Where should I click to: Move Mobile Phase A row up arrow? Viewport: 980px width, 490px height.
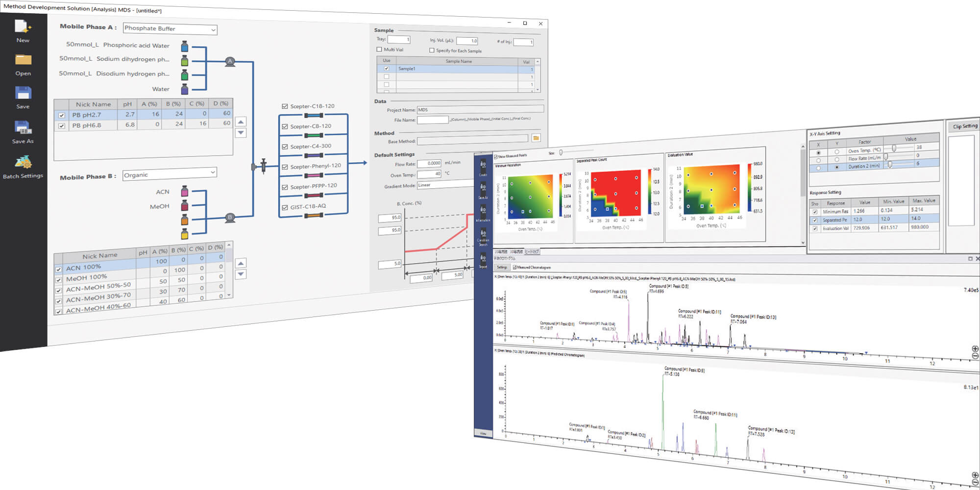pos(241,122)
